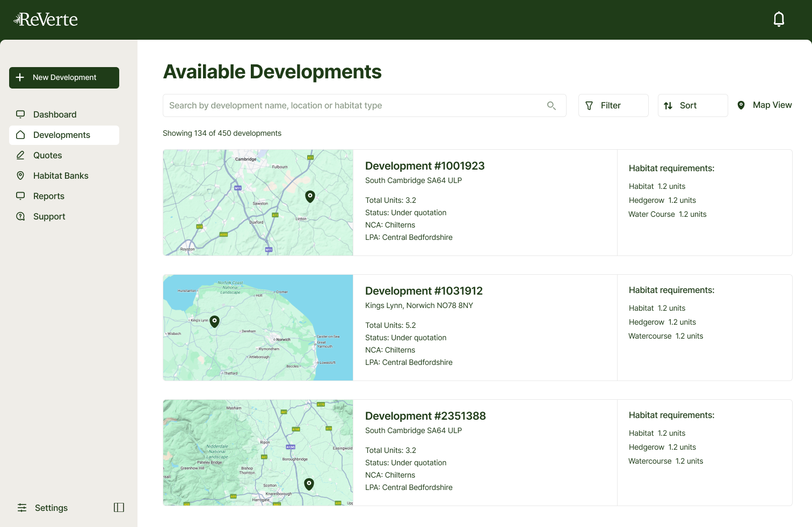This screenshot has width=812, height=527.
Task: Create a New Development
Action: (x=64, y=78)
